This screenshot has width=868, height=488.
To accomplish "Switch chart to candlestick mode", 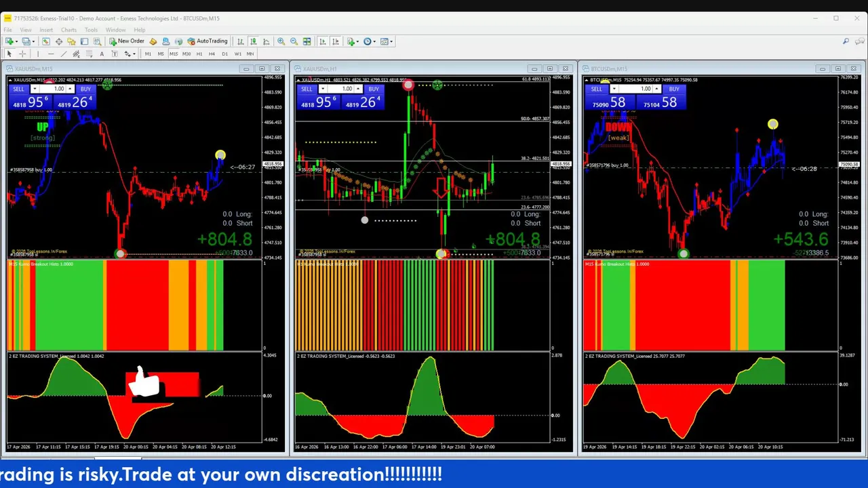I will click(253, 41).
